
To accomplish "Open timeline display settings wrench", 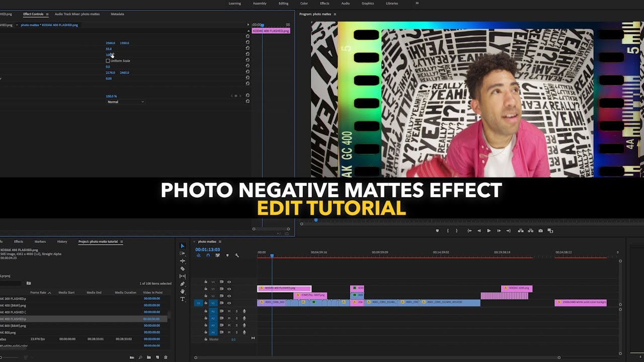I will pyautogui.click(x=237, y=255).
